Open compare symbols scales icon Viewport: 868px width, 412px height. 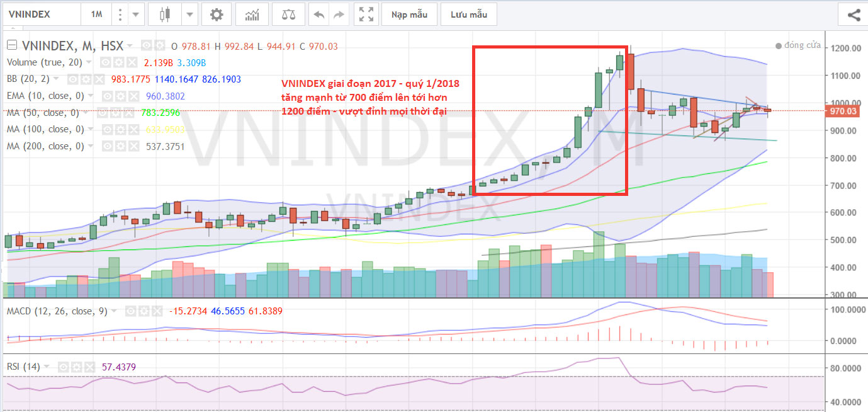point(289,14)
